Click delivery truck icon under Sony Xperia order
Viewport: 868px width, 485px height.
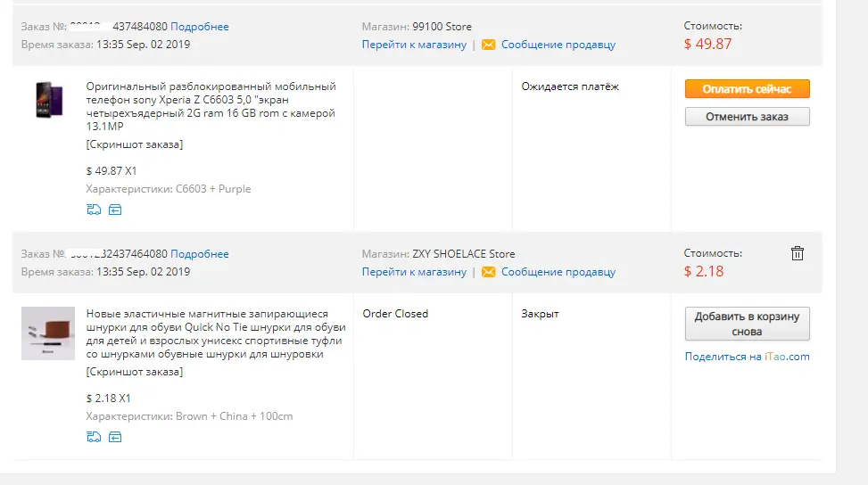coord(94,210)
